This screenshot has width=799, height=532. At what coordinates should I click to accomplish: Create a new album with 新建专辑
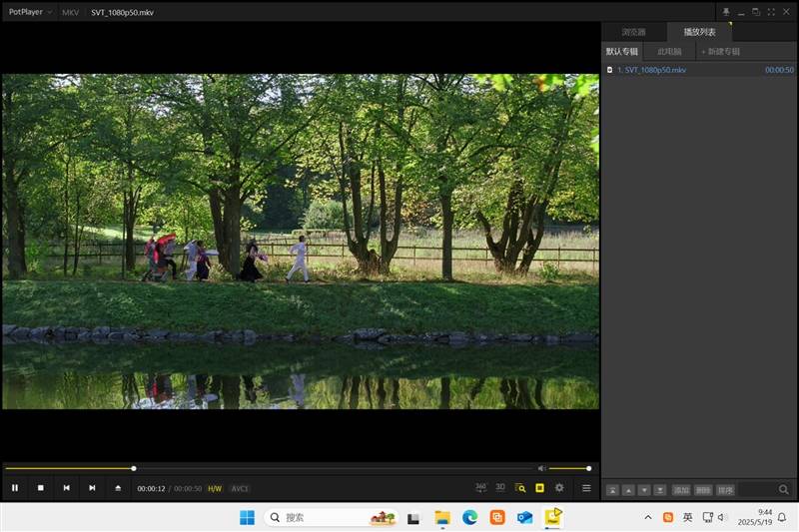[720, 52]
